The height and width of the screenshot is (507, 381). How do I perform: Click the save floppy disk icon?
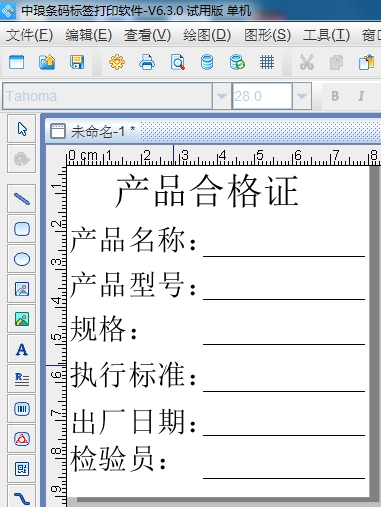pos(77,62)
